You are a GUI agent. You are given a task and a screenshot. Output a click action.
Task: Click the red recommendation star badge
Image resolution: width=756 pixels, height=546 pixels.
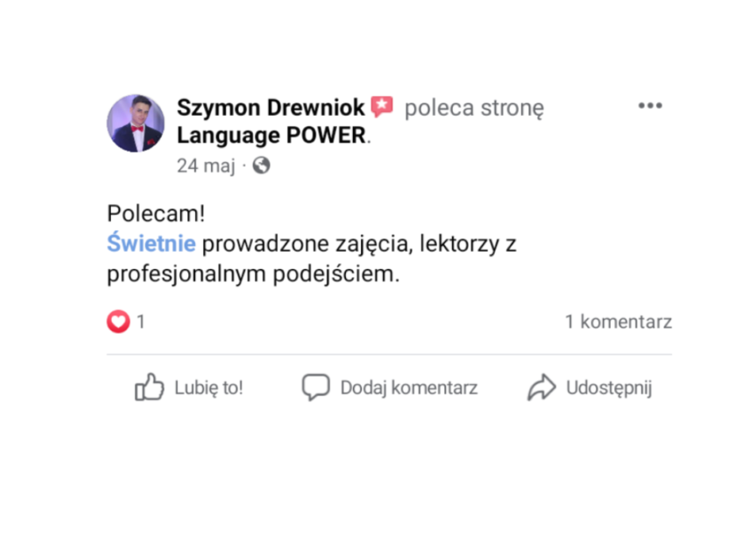click(382, 108)
